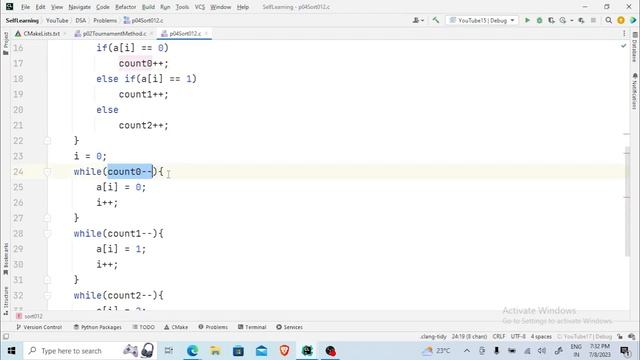Click the profiler run icon in toolbar
Viewport: 640px width, 360px height.
(563, 20)
